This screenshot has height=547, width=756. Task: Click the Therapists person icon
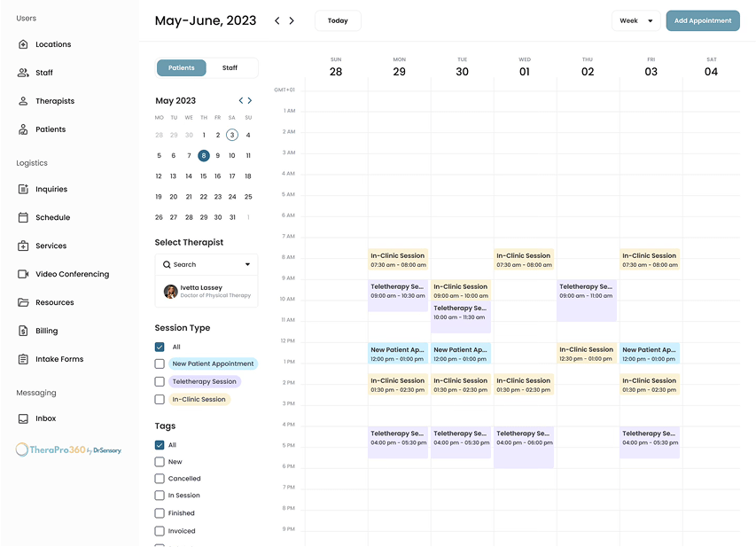23,101
